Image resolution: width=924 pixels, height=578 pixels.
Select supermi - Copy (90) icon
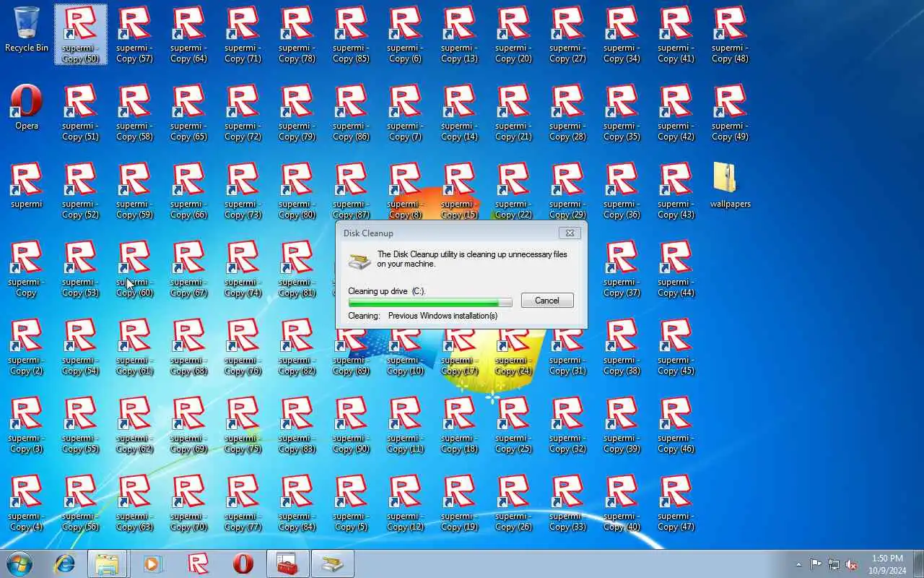point(352,425)
